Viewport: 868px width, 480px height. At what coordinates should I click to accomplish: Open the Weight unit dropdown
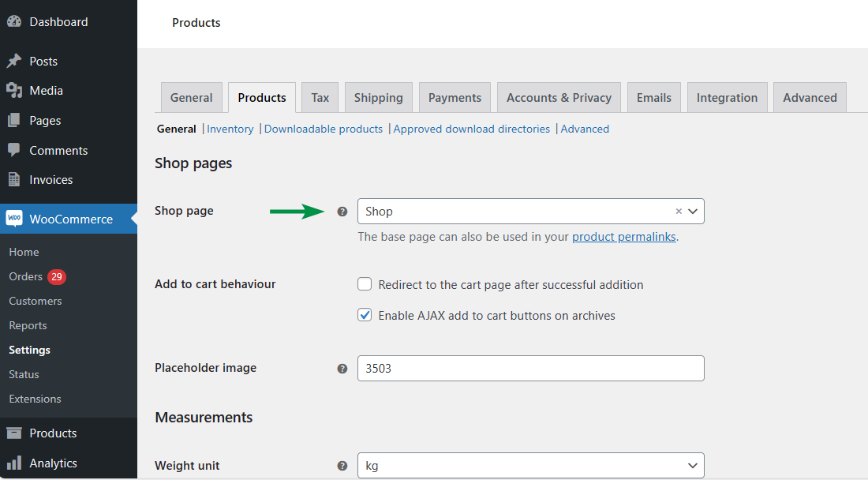[x=530, y=466]
